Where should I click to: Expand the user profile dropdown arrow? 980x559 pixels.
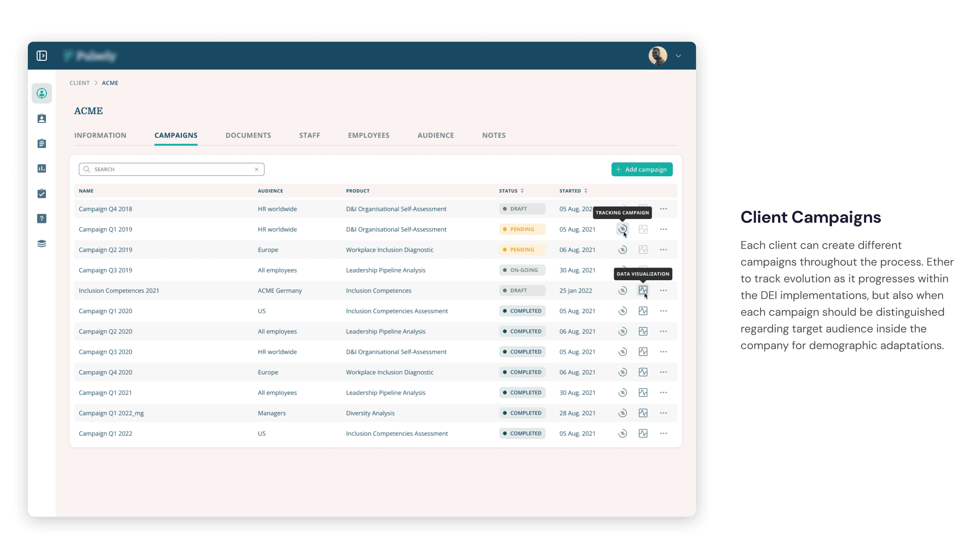click(x=678, y=56)
